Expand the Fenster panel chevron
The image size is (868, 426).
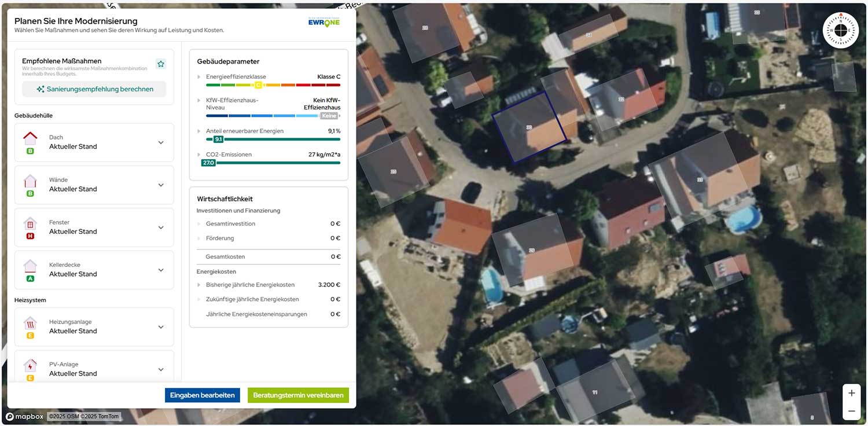[161, 227]
